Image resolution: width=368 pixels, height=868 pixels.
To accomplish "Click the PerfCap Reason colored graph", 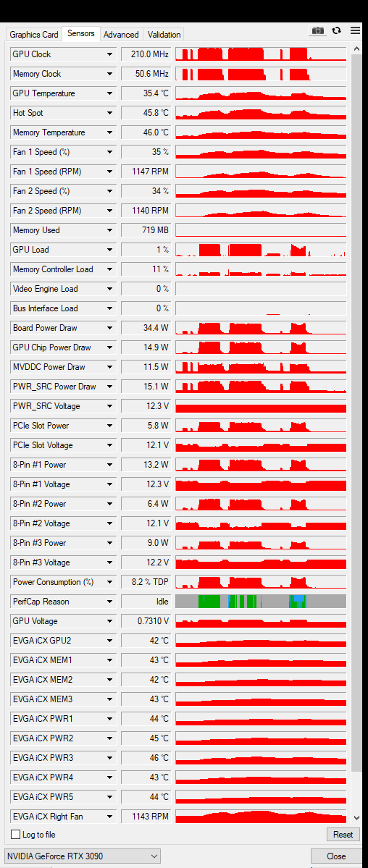I will tap(261, 602).
